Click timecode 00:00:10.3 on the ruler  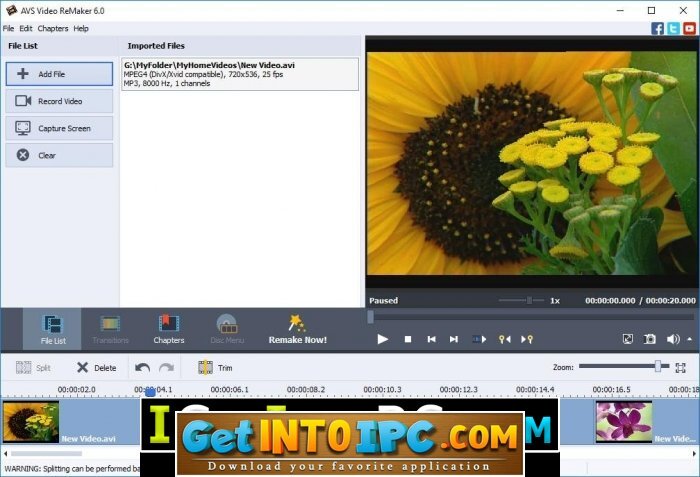click(x=382, y=389)
